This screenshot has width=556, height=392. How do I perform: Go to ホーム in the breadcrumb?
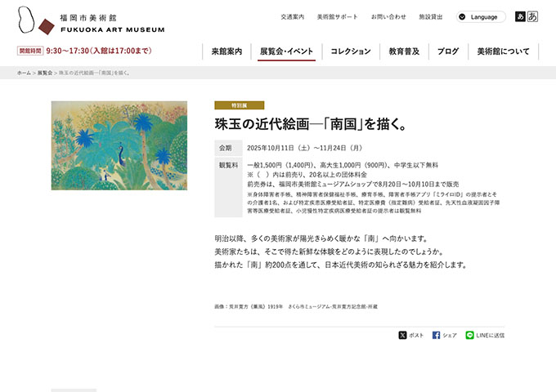point(24,73)
